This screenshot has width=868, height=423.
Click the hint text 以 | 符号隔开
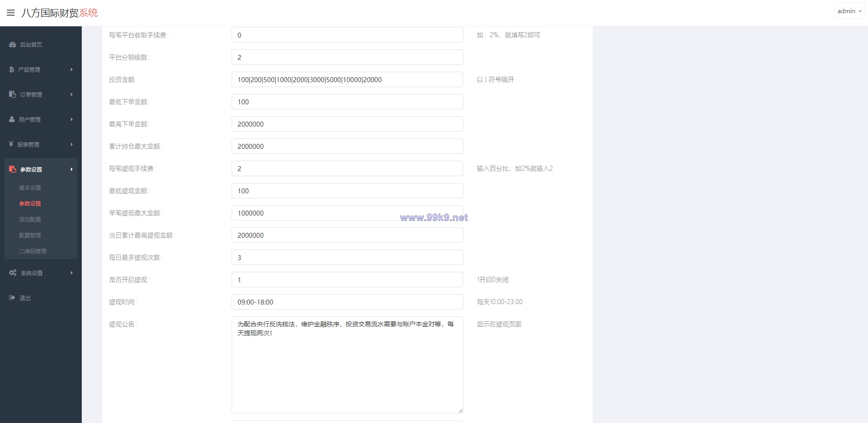point(496,79)
